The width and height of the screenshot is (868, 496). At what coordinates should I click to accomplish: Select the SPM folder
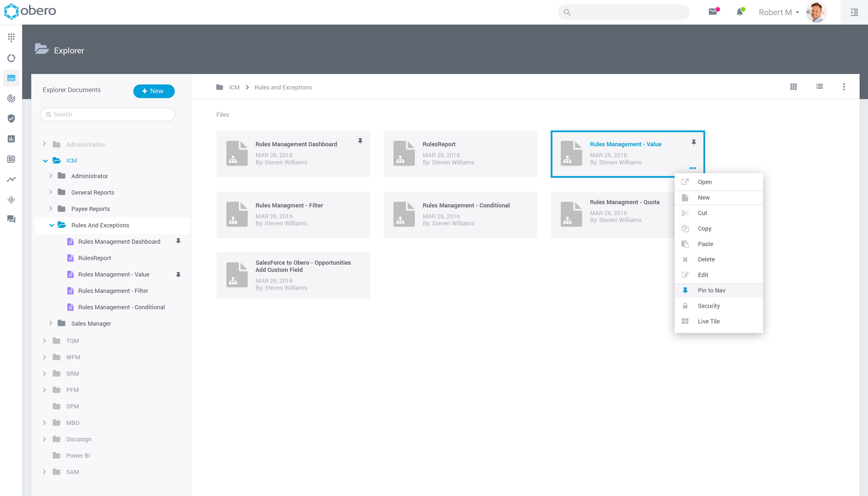72,406
